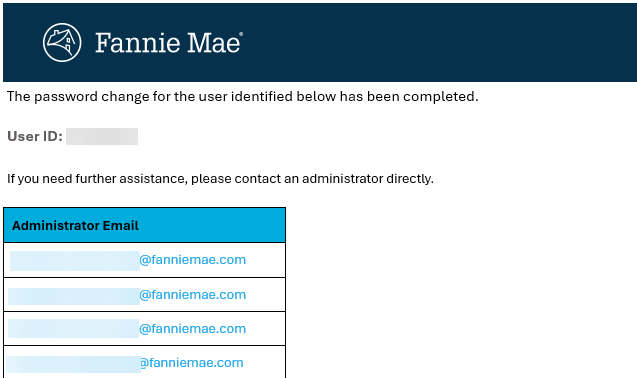
Task: Click the blurred name in first email row
Action: (75, 261)
